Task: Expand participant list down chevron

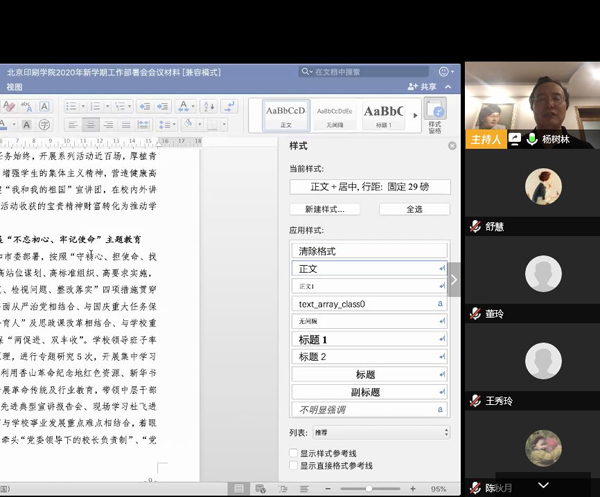Action: 543,486
